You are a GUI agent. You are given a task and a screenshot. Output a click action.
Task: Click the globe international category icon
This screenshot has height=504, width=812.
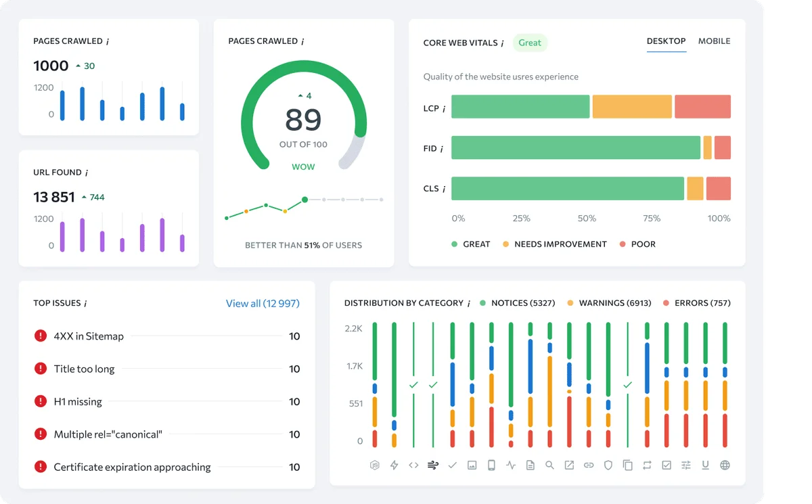pyautogui.click(x=725, y=465)
